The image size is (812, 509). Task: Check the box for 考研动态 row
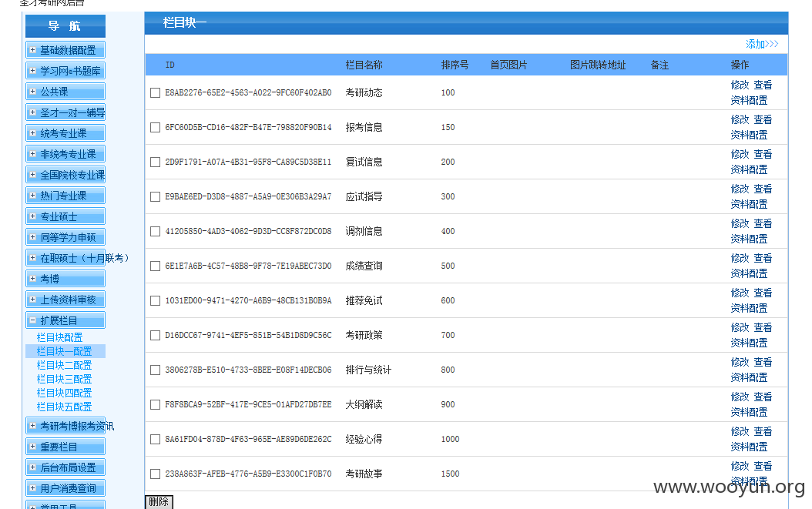click(155, 92)
